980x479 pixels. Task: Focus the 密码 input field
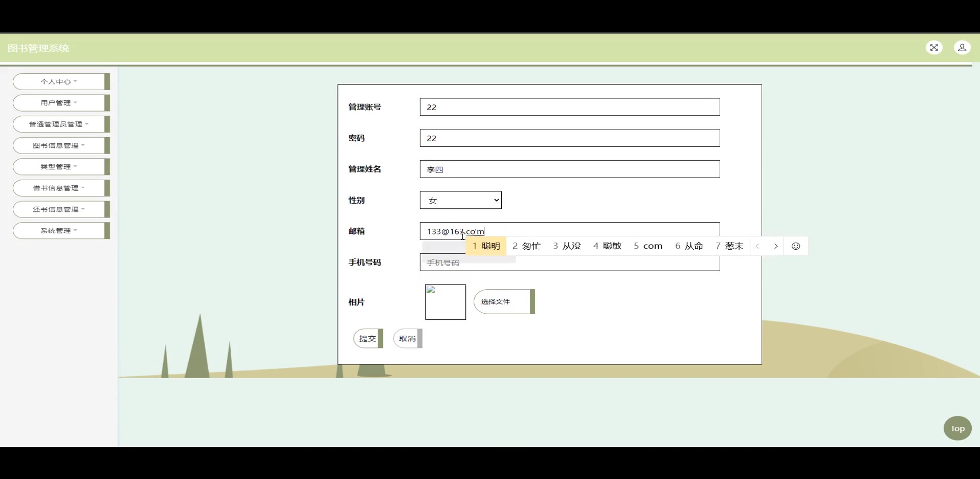coord(570,138)
